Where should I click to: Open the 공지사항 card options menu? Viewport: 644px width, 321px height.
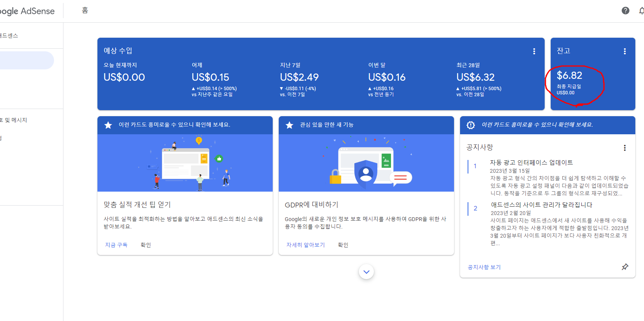[x=625, y=148]
